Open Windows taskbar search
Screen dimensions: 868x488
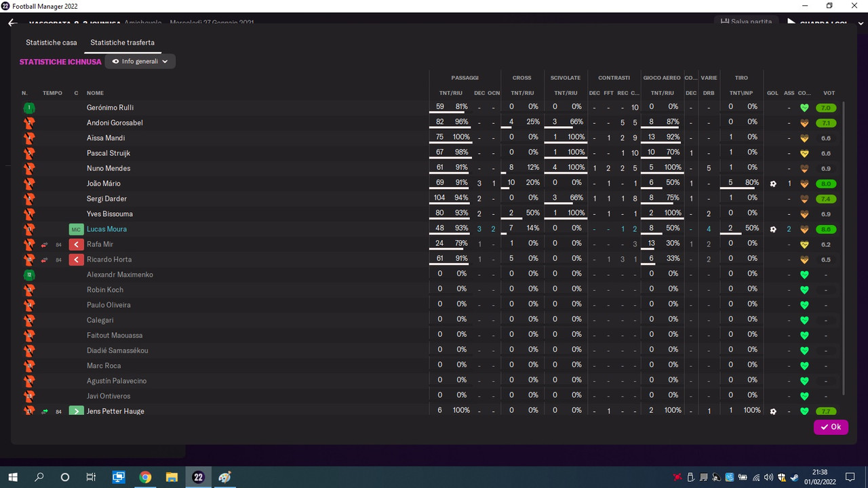39,477
